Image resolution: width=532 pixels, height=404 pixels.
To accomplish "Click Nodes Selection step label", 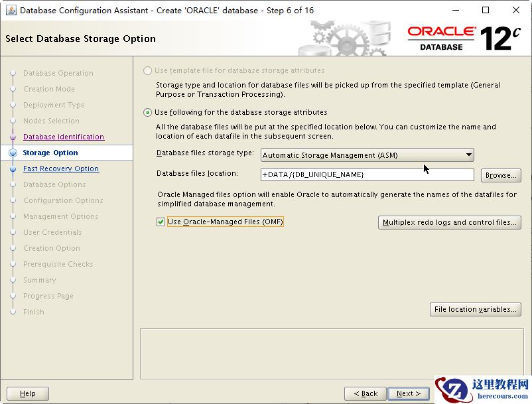I will 51,121.
